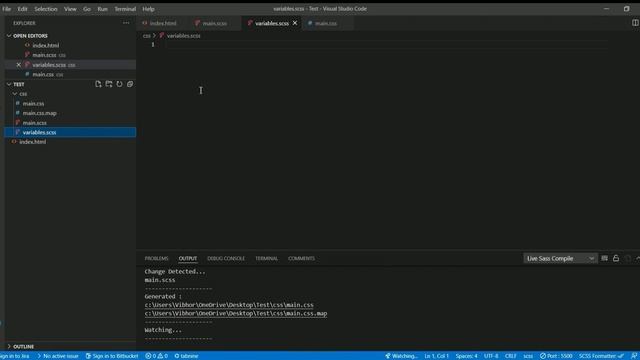Open Explorer more actions ellipsis
The image size is (640, 360).
click(x=126, y=23)
